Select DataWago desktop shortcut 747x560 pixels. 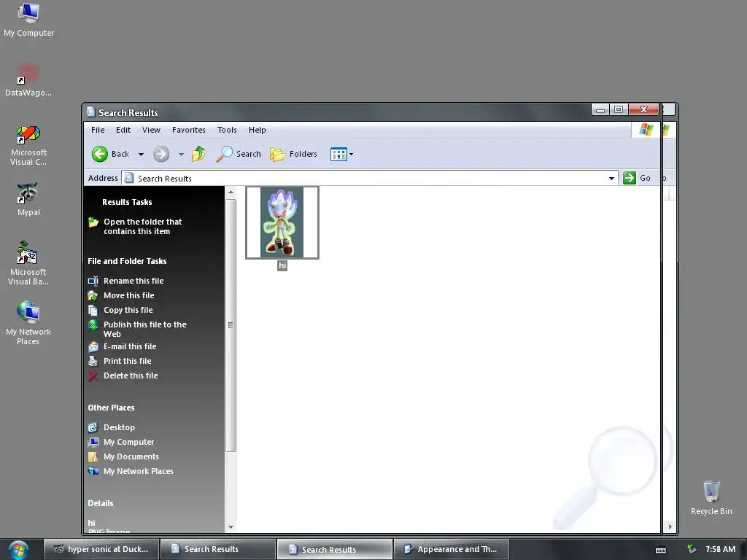(x=28, y=79)
